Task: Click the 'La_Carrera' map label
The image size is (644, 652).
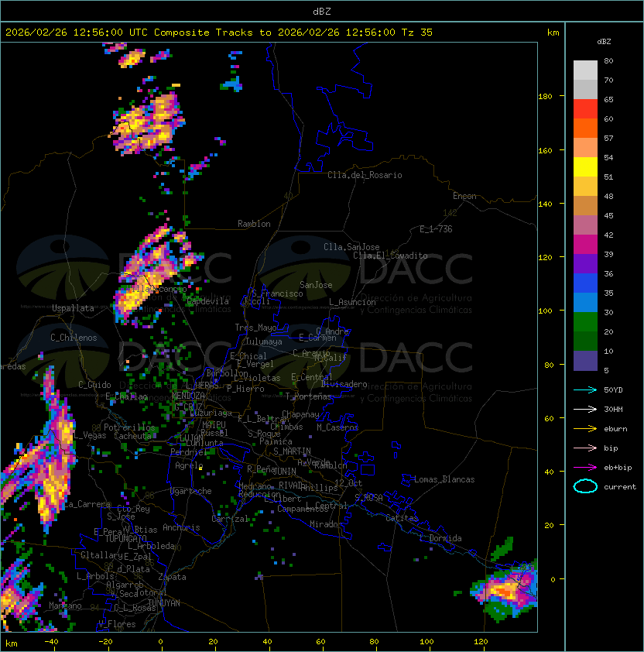Action: [x=87, y=504]
